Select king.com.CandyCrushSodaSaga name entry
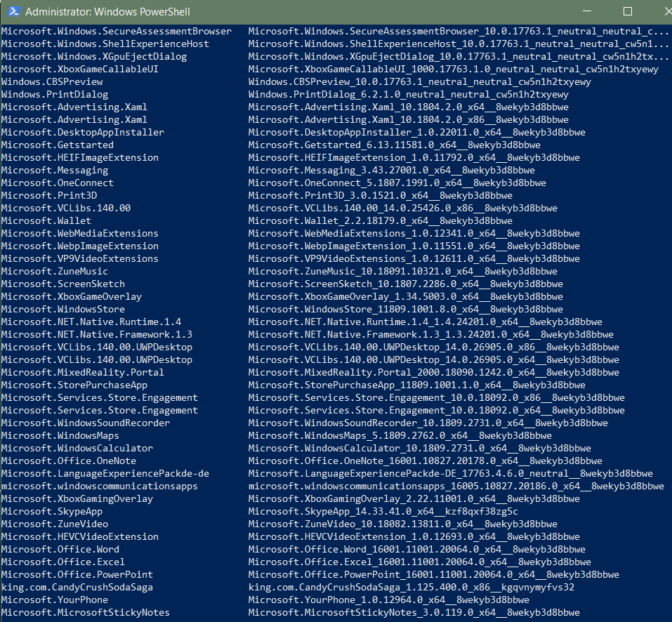 pyautogui.click(x=77, y=588)
